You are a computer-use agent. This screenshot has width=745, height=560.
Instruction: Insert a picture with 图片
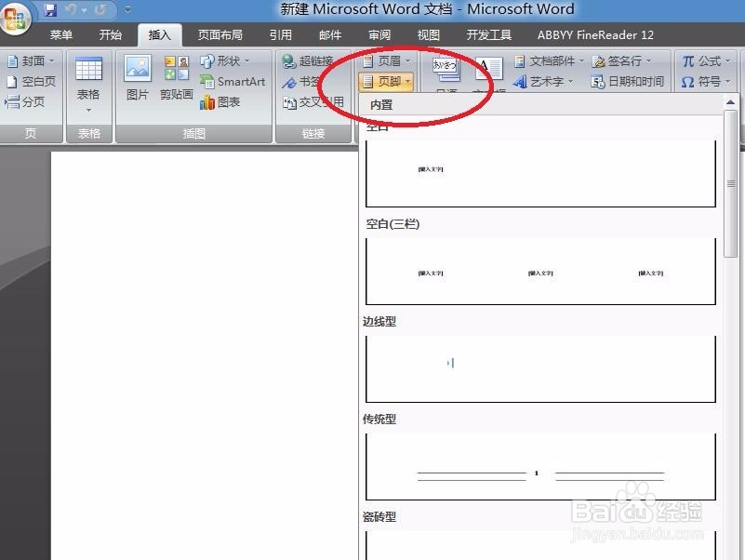138,78
